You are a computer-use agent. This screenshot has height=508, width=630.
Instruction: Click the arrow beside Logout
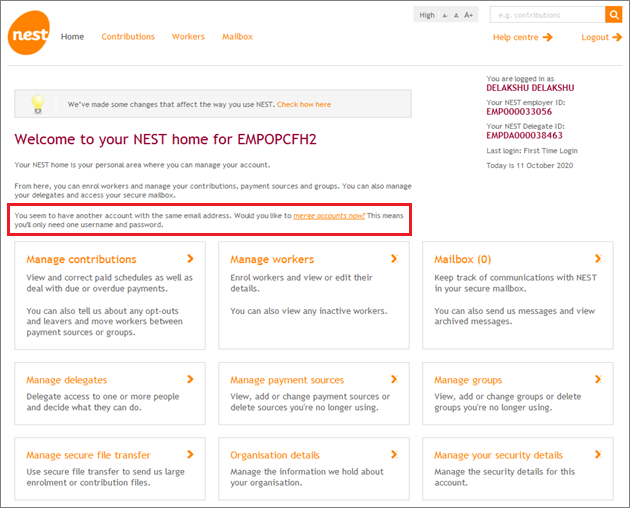(x=617, y=37)
